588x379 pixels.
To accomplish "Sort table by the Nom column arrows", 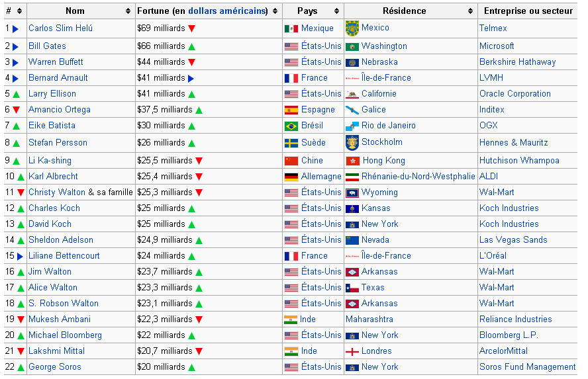I will 128,11.
